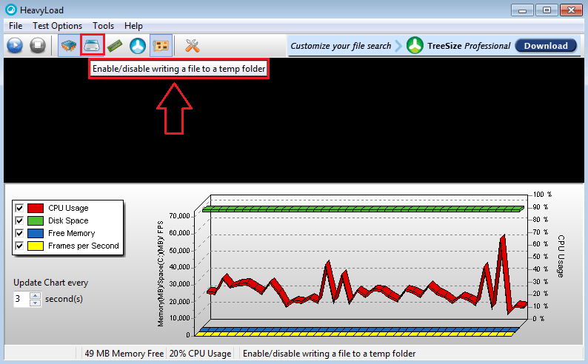Click the yellow Frames per Second swatch
The image size is (588, 364).
[x=36, y=246]
